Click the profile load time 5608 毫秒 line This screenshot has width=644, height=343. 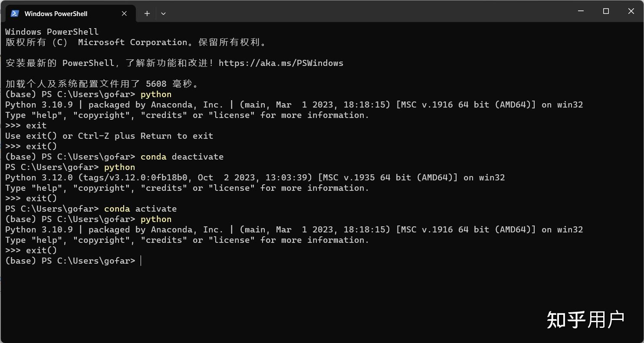coord(102,84)
